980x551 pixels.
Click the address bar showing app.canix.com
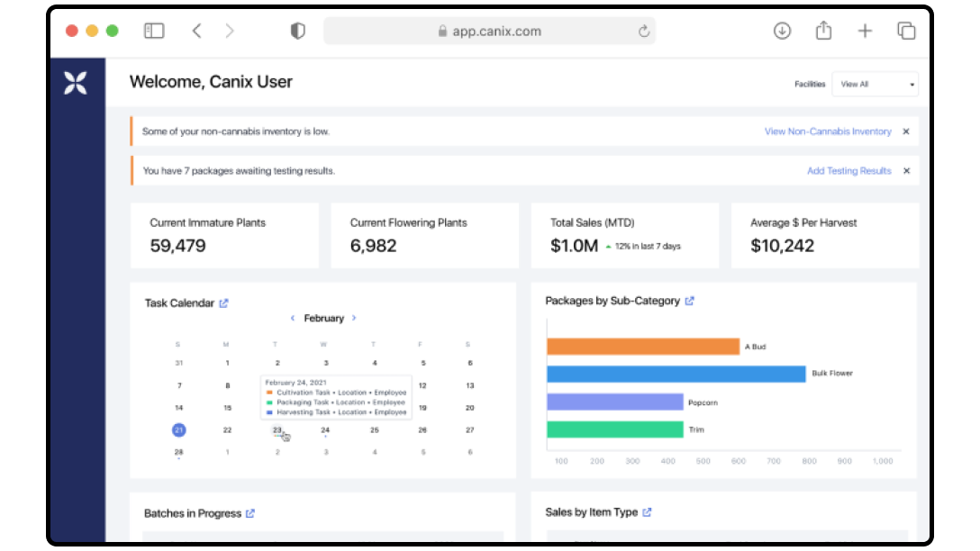pyautogui.click(x=489, y=31)
